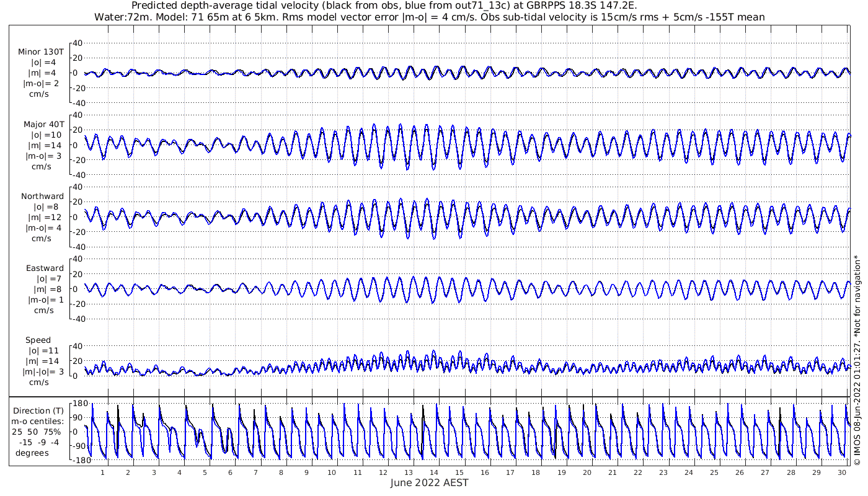Click day '7' on the date axis

[255, 472]
